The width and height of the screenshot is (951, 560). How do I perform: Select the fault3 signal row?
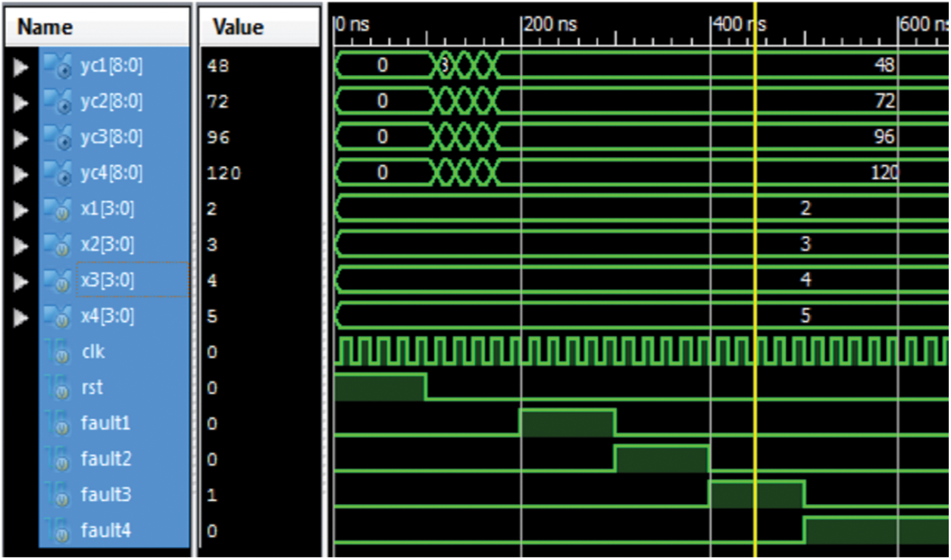(105, 495)
